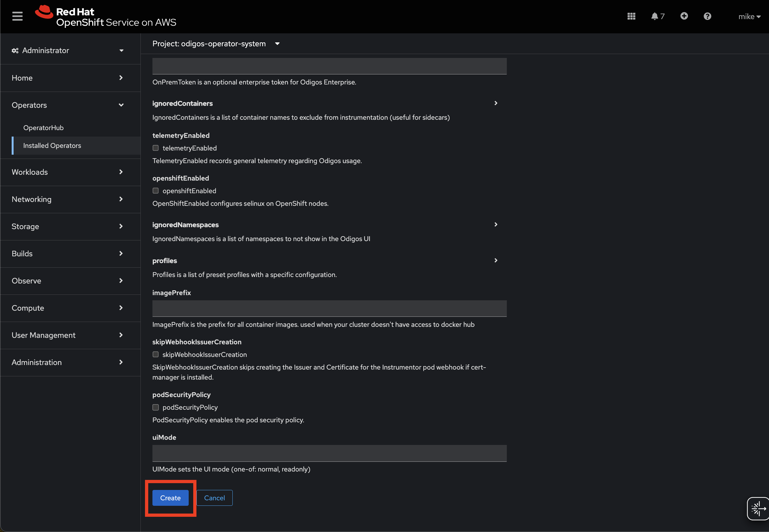Check the openshiftEnabled checkbox
Image resolution: width=769 pixels, height=532 pixels.
pyautogui.click(x=156, y=191)
